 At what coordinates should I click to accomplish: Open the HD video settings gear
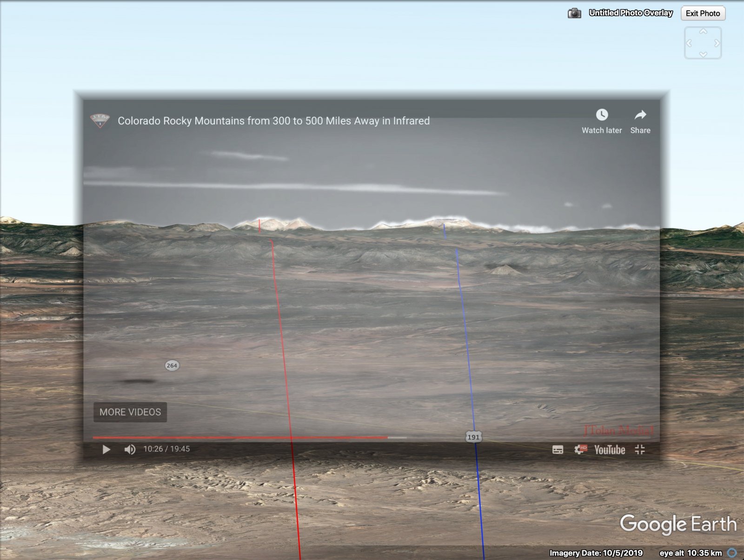point(580,449)
